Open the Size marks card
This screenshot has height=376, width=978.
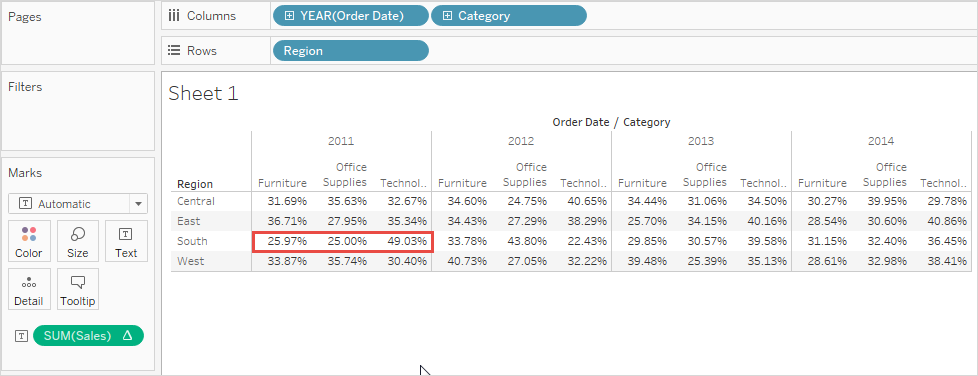coord(77,241)
